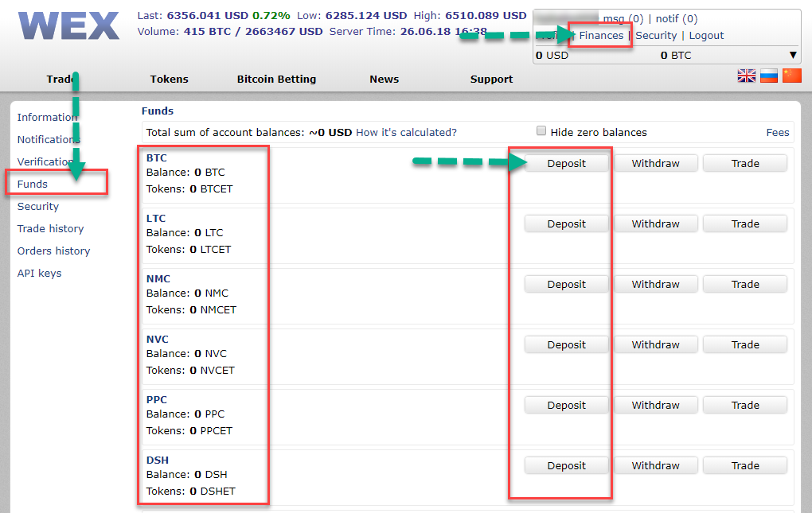Trade NMC

[x=745, y=285]
